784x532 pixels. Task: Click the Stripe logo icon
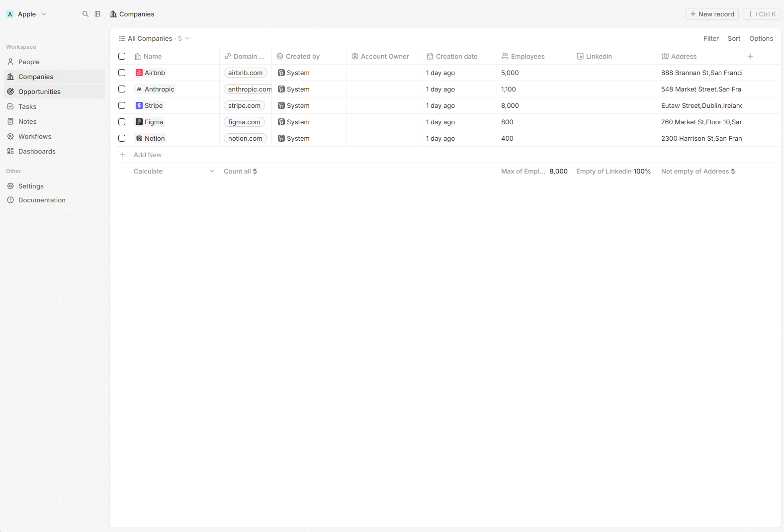pos(139,105)
